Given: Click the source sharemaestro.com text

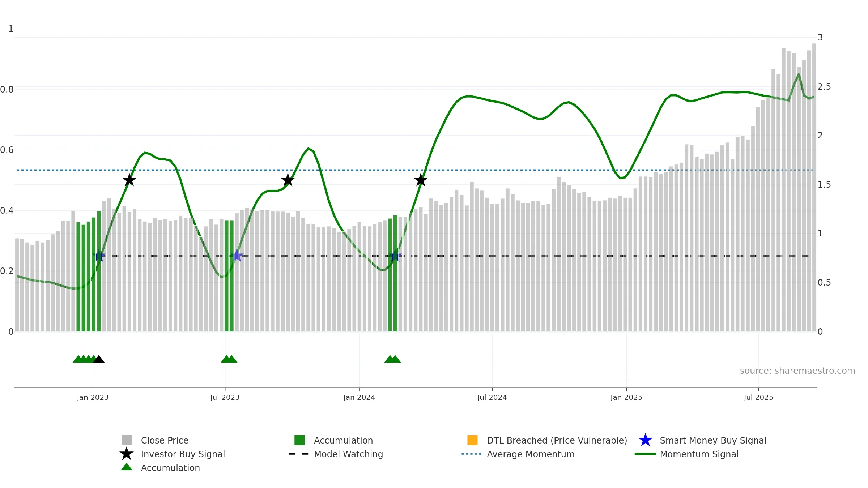Looking at the screenshot, I should (797, 371).
